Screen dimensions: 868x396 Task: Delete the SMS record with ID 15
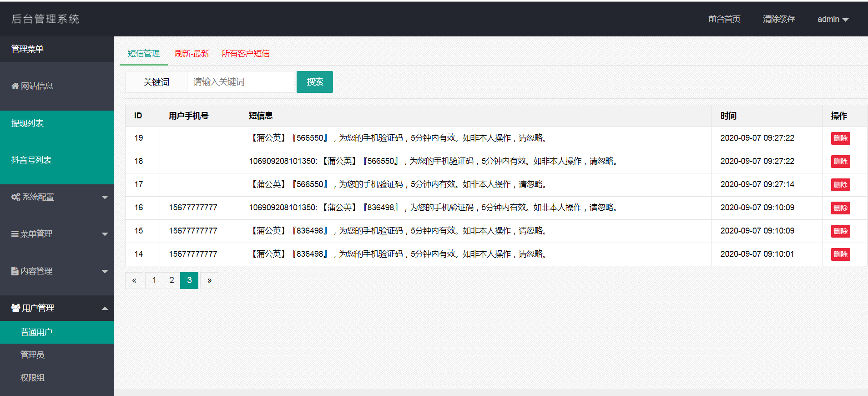click(841, 231)
